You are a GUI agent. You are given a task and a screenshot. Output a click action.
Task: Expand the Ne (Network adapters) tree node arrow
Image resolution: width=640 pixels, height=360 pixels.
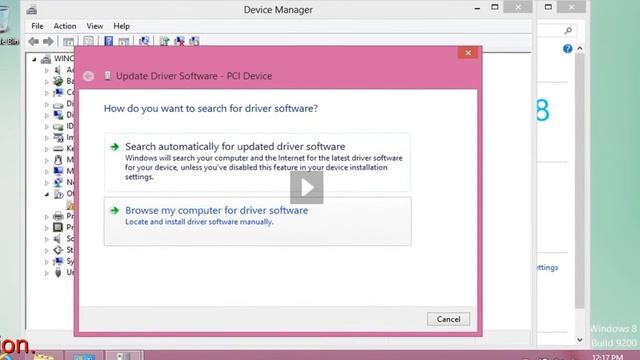click(x=47, y=182)
